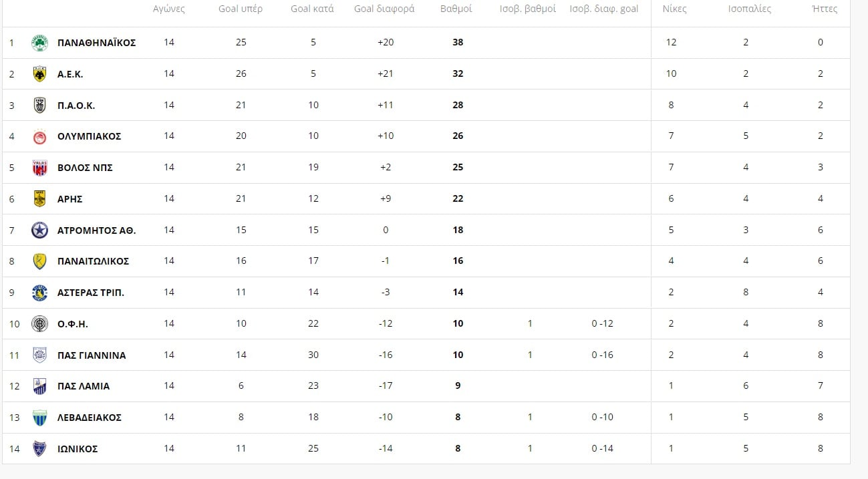The width and height of the screenshot is (868, 479).
Task: Click Παναθηναϊκός points value 38
Action: pyautogui.click(x=458, y=42)
